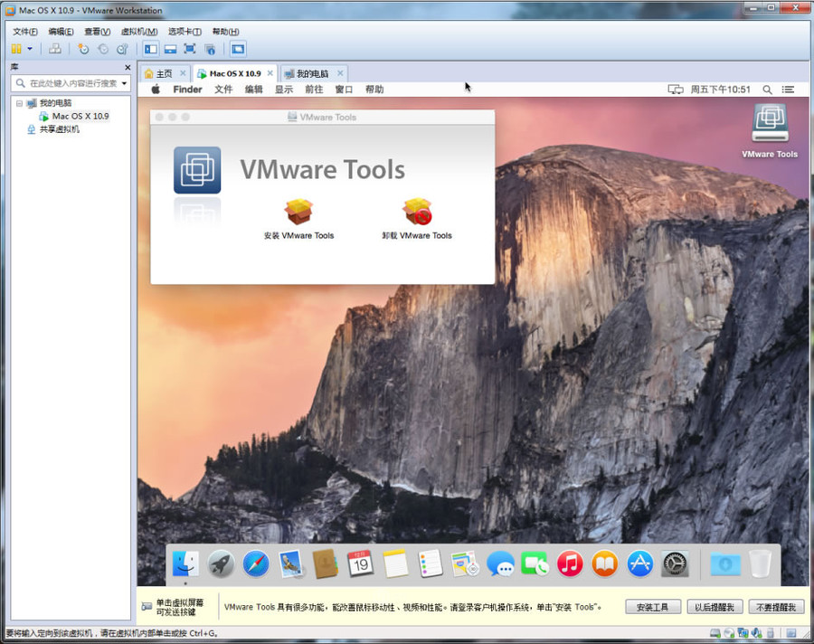Open System Preferences in the dock
This screenshot has width=814, height=644.
[x=675, y=564]
